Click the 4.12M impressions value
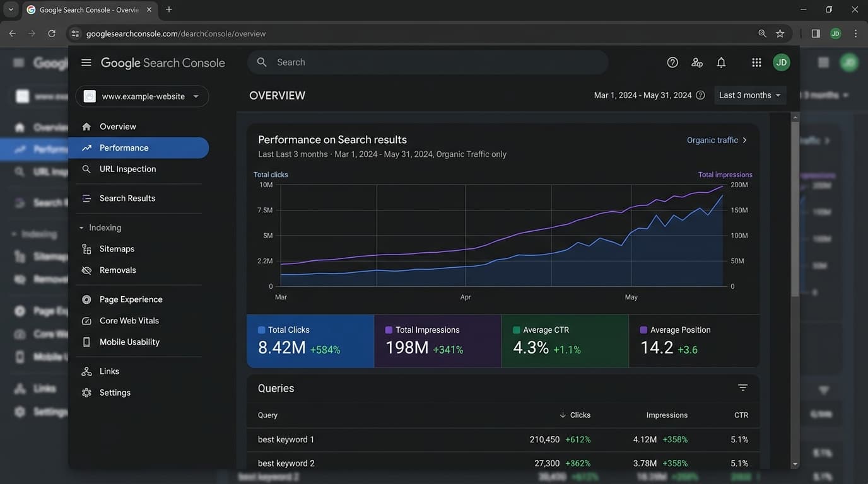 coord(645,439)
